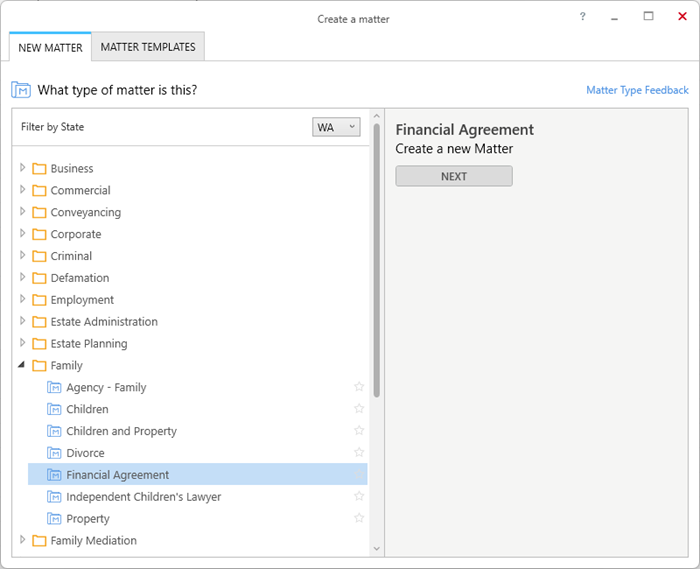The image size is (700, 569).
Task: Favorite the Divorce matter type star
Action: 359,453
